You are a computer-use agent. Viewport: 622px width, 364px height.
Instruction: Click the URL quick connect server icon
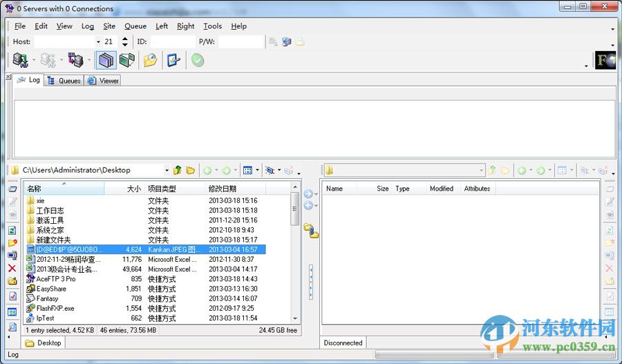pyautogui.click(x=75, y=60)
